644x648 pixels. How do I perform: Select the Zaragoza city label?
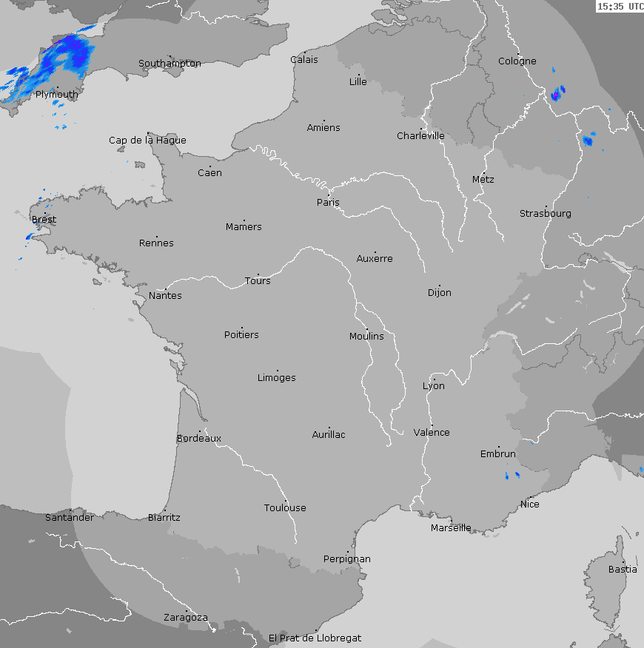(x=185, y=617)
